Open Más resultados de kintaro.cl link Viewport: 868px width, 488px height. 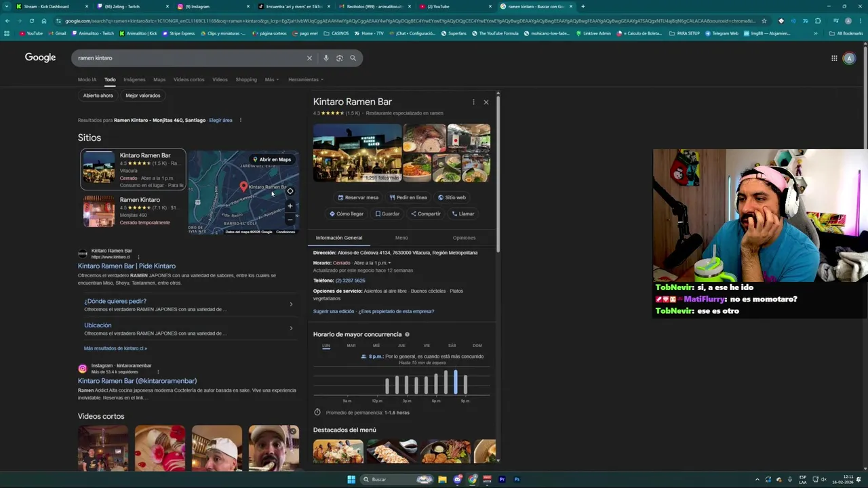point(115,348)
